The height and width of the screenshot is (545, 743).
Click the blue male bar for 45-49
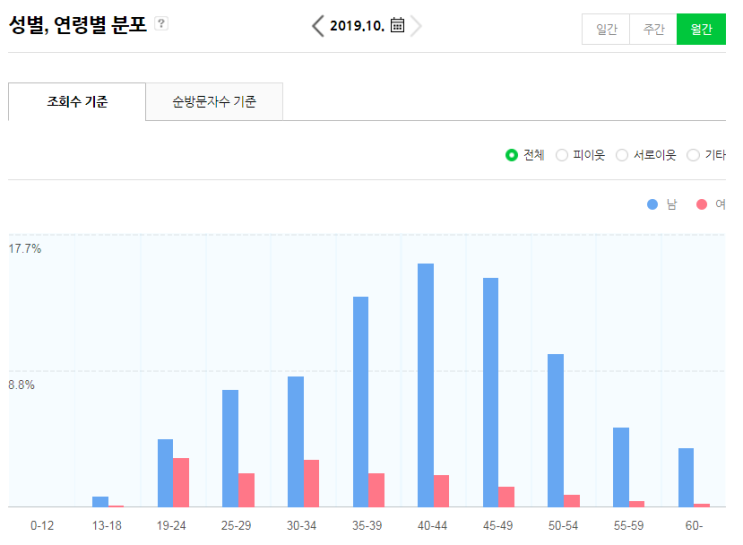(490, 392)
